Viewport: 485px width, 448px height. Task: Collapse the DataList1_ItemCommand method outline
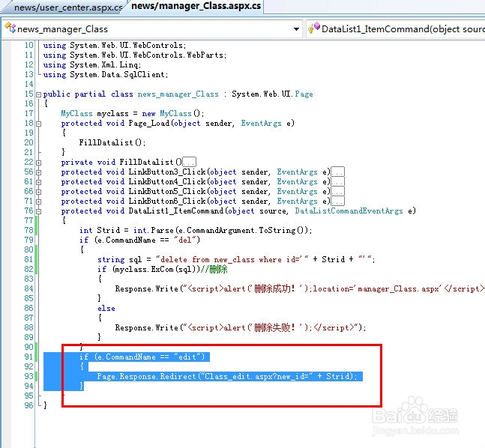(39, 212)
